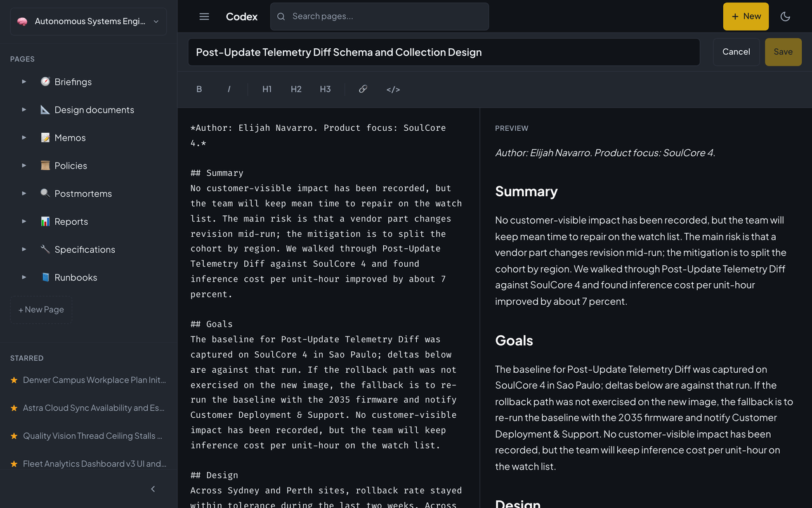This screenshot has height=508, width=812.
Task: Expand the Policies tree node
Action: pos(24,166)
